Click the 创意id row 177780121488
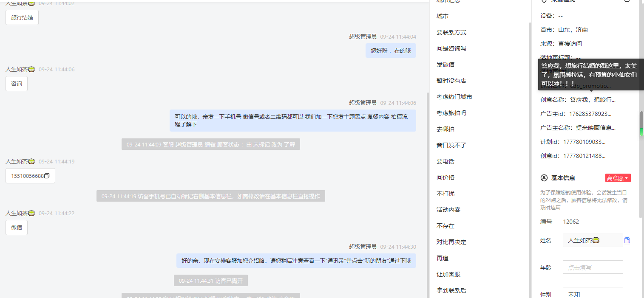Screen dimensions: 644x298 coord(573,156)
